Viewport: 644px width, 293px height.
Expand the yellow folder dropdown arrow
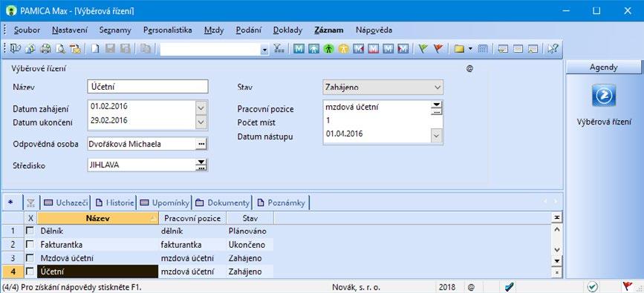pos(471,49)
